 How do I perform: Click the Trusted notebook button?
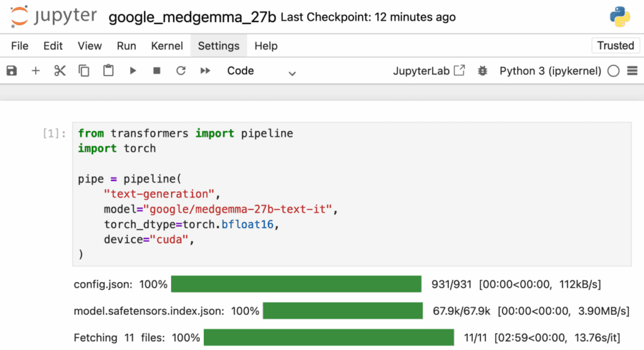(x=615, y=45)
